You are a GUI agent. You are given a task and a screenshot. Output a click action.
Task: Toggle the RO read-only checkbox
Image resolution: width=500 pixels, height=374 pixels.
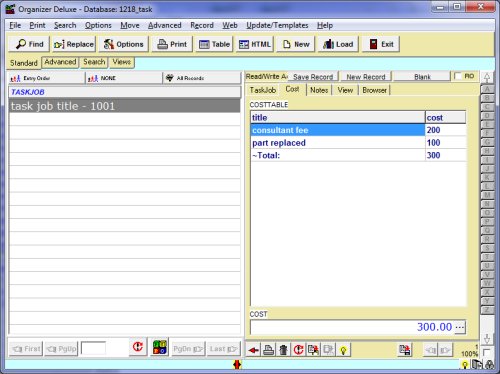458,76
